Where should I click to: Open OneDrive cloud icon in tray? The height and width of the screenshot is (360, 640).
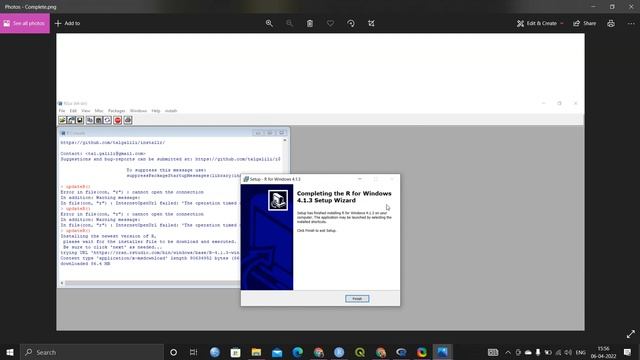[528, 352]
